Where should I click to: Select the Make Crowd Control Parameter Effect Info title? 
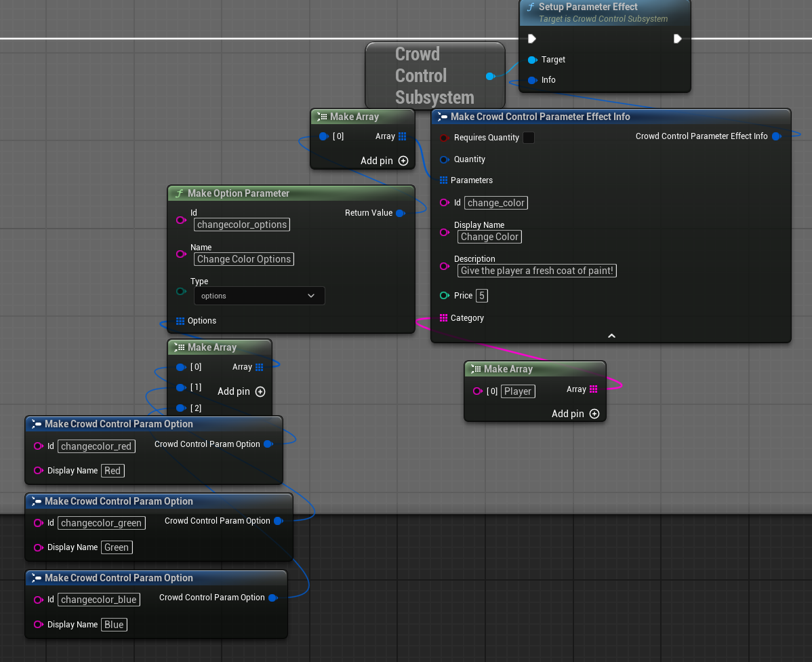tap(540, 117)
